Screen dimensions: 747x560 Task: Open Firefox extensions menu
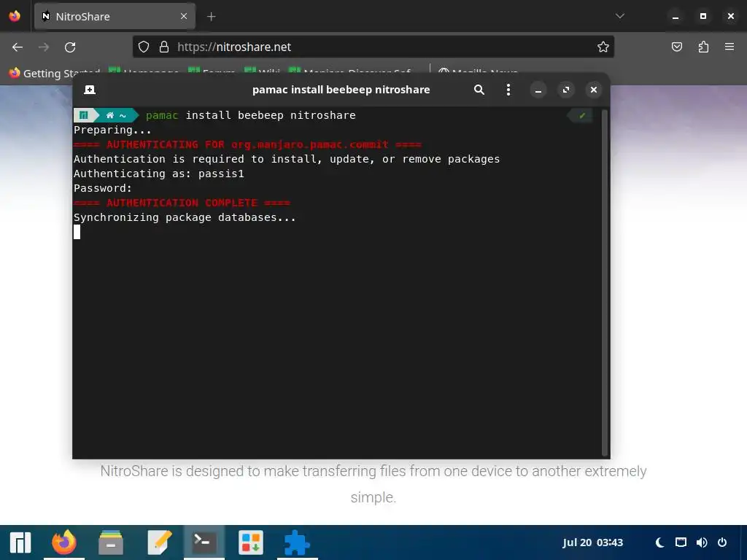(x=703, y=47)
